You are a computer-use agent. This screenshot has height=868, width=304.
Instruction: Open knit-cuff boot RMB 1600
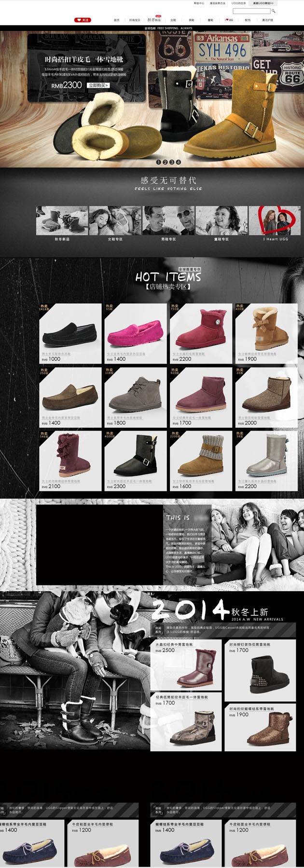coord(201,461)
